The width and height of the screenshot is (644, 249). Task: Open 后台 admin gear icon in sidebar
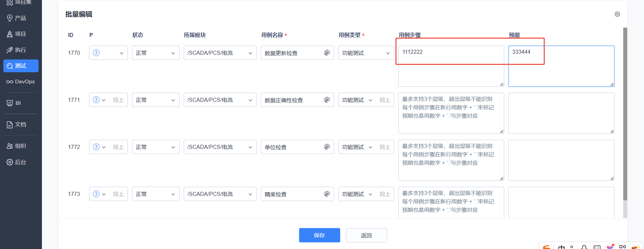(x=10, y=162)
